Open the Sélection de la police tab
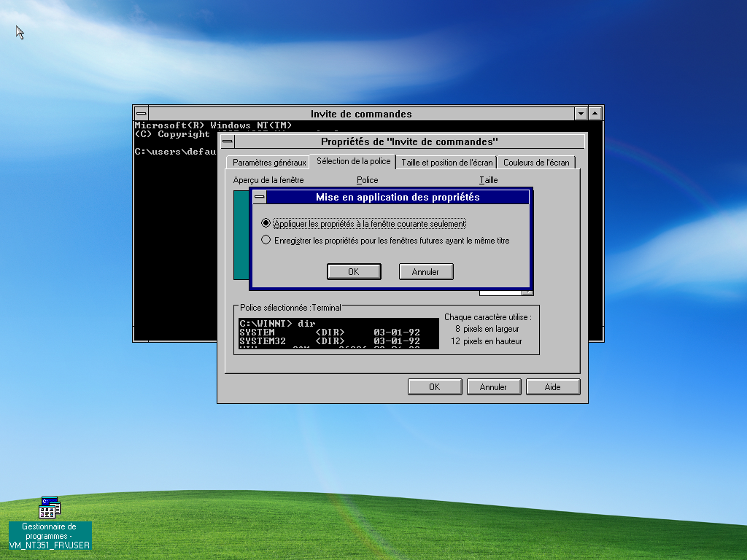This screenshot has width=747, height=560. [353, 161]
